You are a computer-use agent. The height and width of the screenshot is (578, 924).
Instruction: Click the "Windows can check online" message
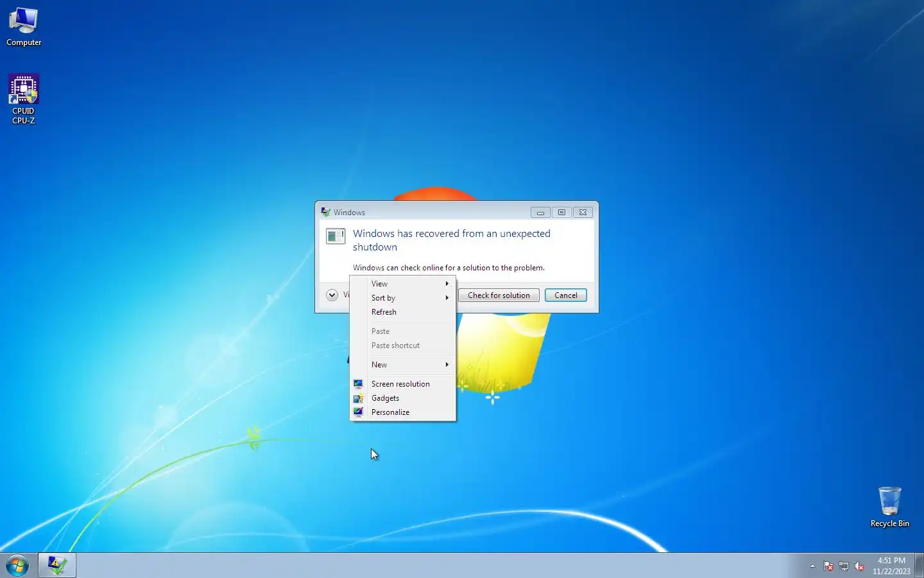tap(449, 268)
